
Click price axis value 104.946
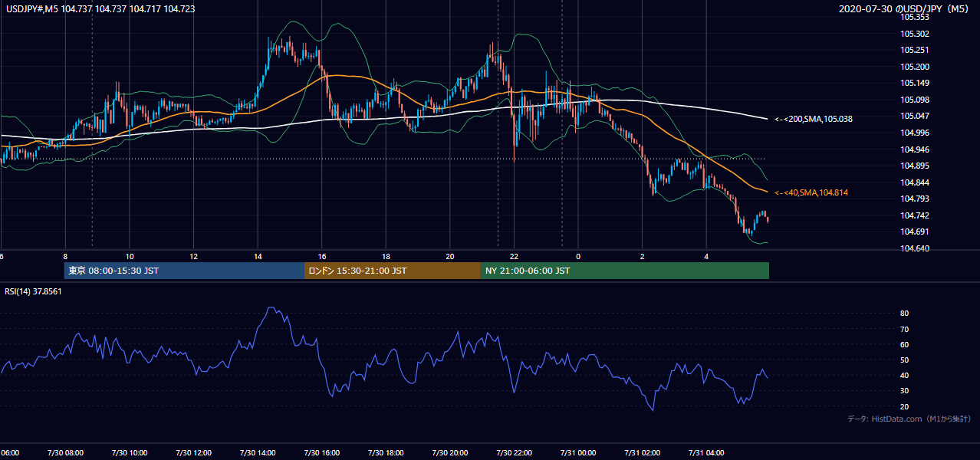coord(916,149)
